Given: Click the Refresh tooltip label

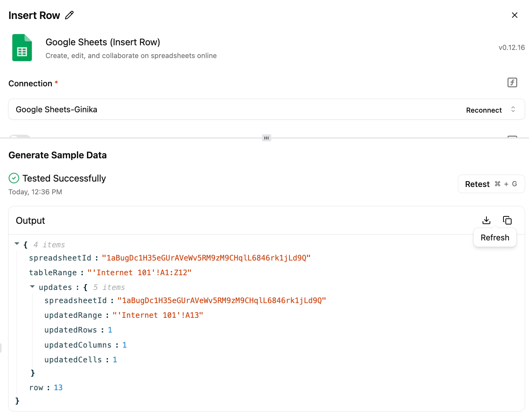Looking at the screenshot, I should pos(495,238).
